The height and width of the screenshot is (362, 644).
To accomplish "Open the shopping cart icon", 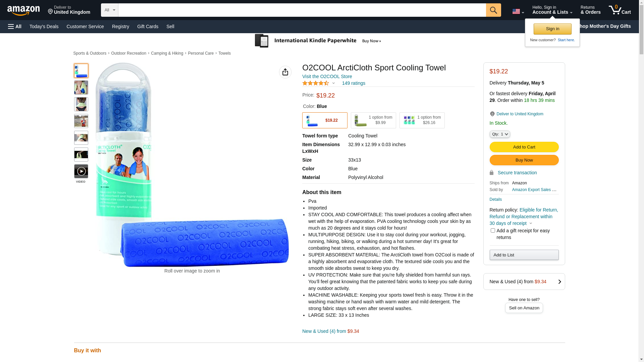I will 619,10.
